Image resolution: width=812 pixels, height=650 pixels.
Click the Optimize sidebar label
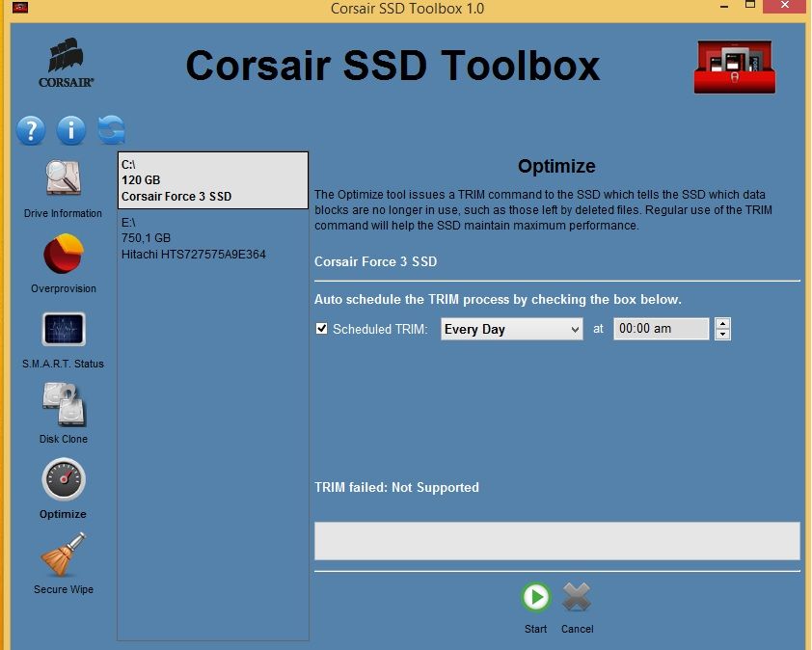click(64, 514)
